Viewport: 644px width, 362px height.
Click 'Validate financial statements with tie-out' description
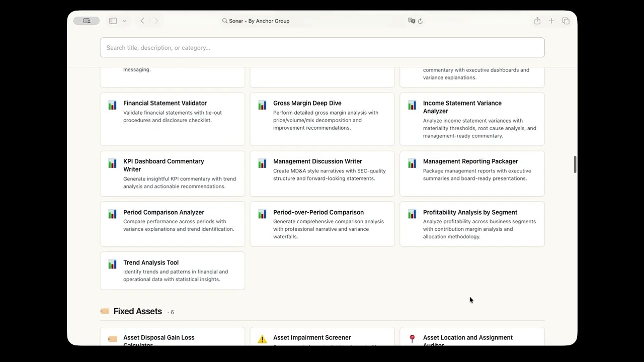(173, 116)
